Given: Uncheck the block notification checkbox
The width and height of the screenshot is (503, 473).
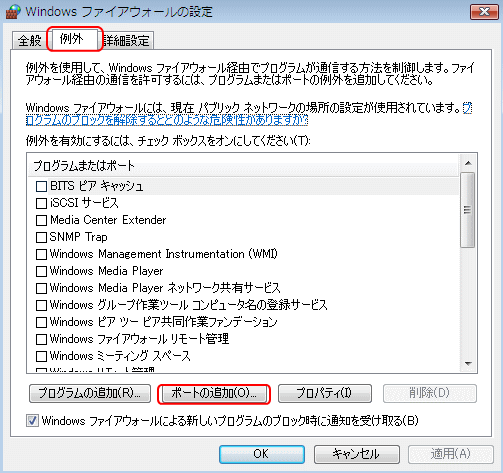Looking at the screenshot, I should (32, 421).
